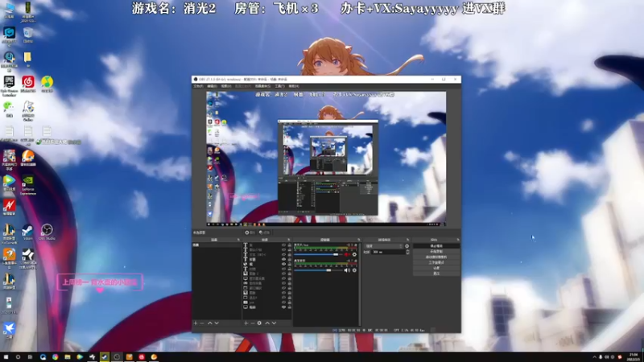
Task: Open NetEase Cloud Music desktop icon
Action: pyautogui.click(x=28, y=84)
